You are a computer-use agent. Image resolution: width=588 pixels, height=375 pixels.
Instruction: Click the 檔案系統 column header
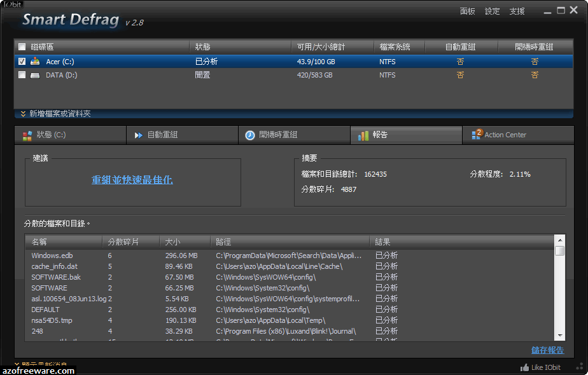399,47
